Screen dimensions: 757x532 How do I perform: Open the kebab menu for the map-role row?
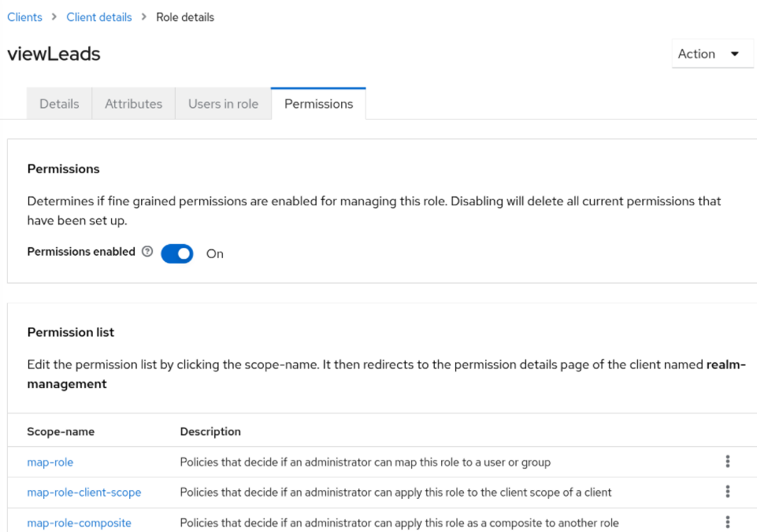726,462
